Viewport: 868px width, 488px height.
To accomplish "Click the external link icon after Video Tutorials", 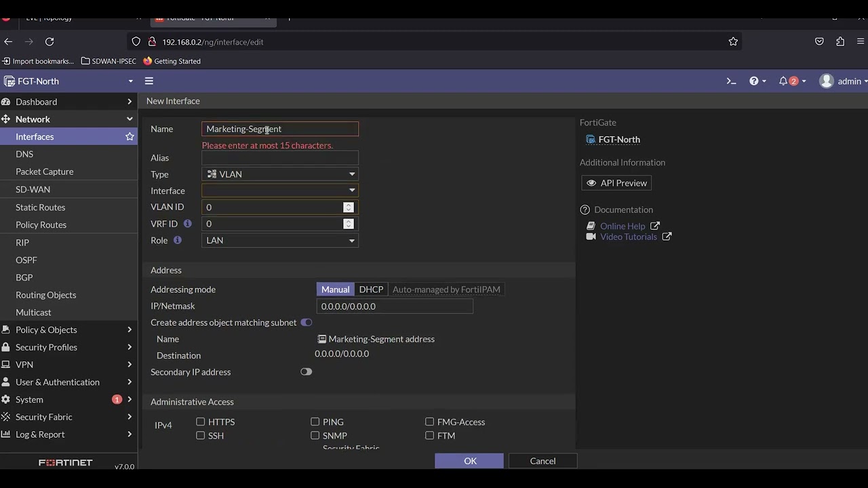I will 667,237.
